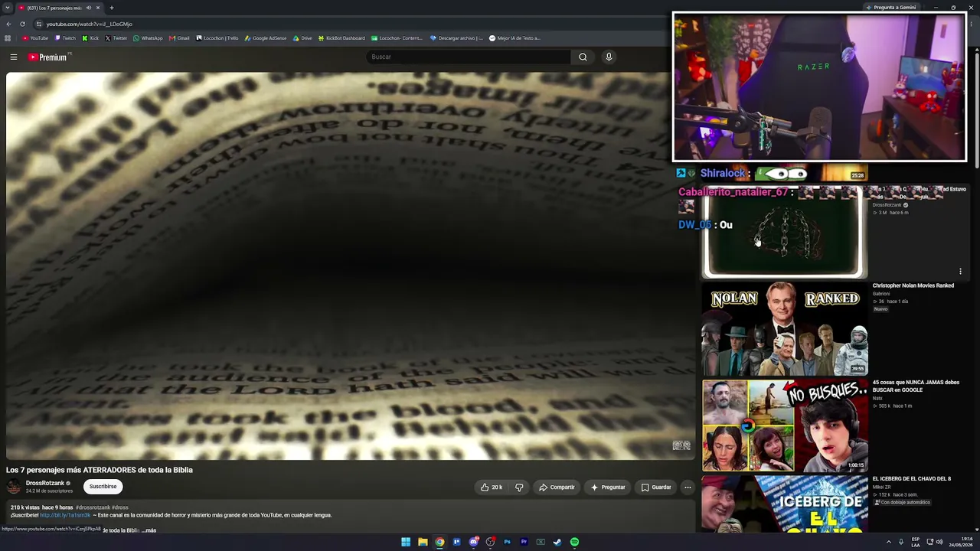Open title 'EL ICEBERG DE EL CHAVO DEL 8'
The width and height of the screenshot is (980, 551).
[911, 479]
